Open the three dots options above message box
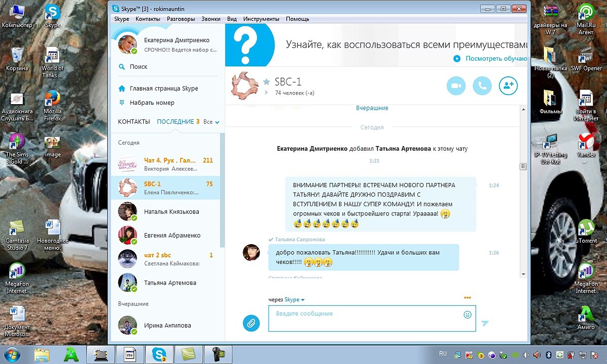This screenshot has height=364, width=607. 467,298
